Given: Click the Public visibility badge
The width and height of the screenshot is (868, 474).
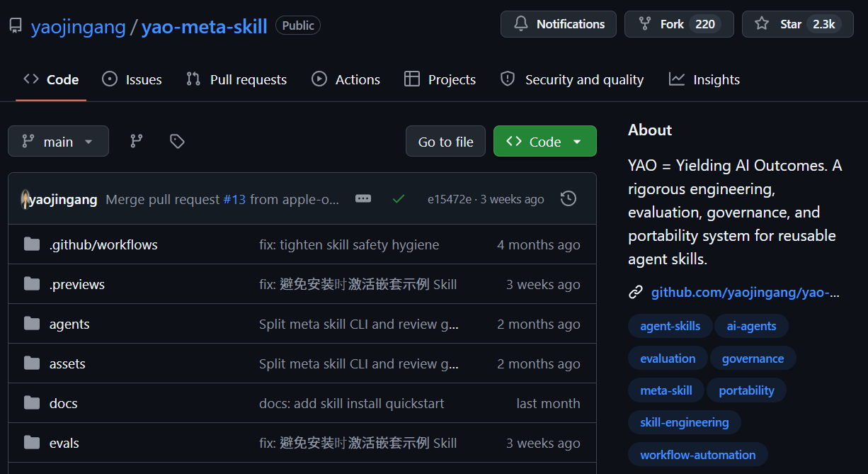Looking at the screenshot, I should tap(298, 26).
